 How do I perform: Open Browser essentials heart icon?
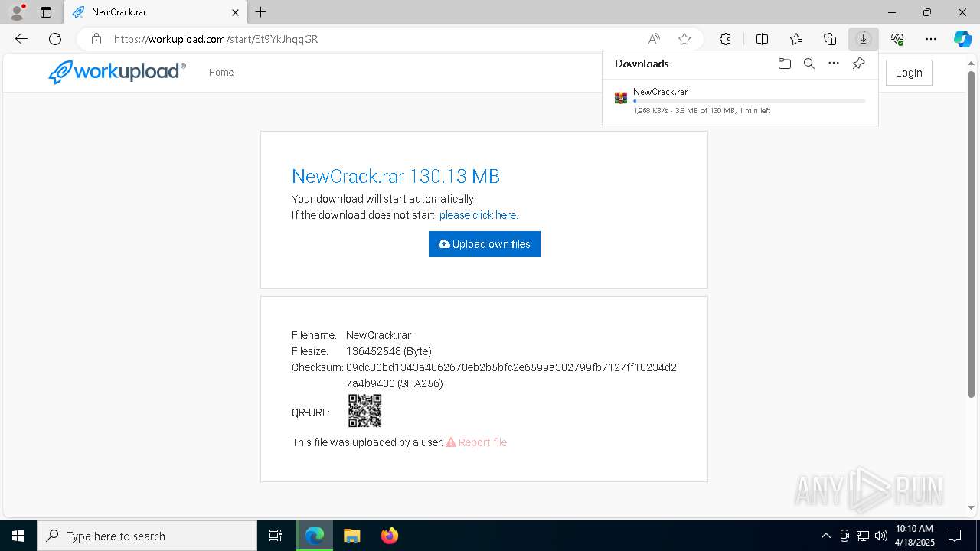click(897, 39)
